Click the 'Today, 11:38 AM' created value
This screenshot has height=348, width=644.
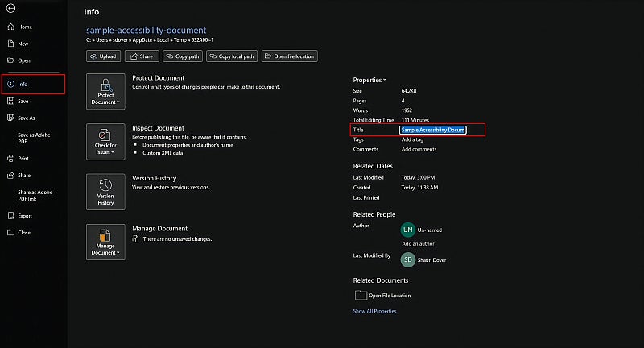[419, 188]
